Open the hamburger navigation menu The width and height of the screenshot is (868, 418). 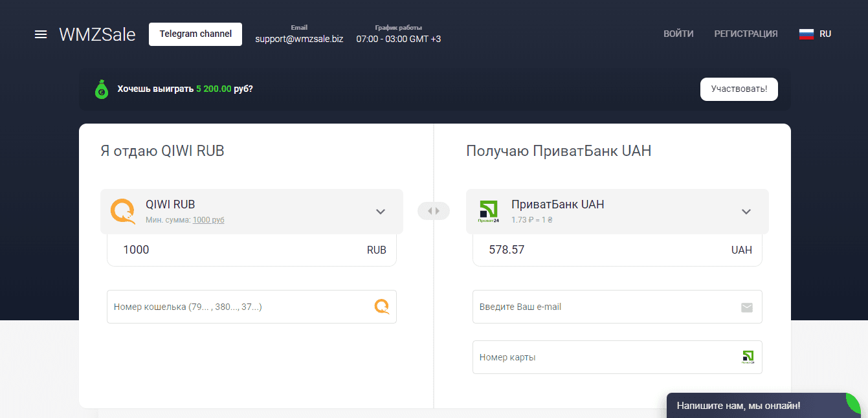(x=41, y=34)
